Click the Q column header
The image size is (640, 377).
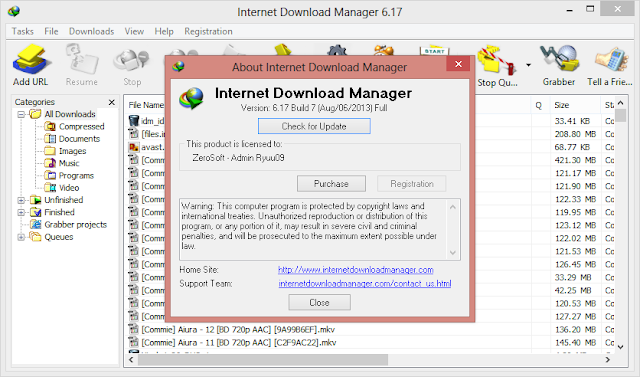540,105
